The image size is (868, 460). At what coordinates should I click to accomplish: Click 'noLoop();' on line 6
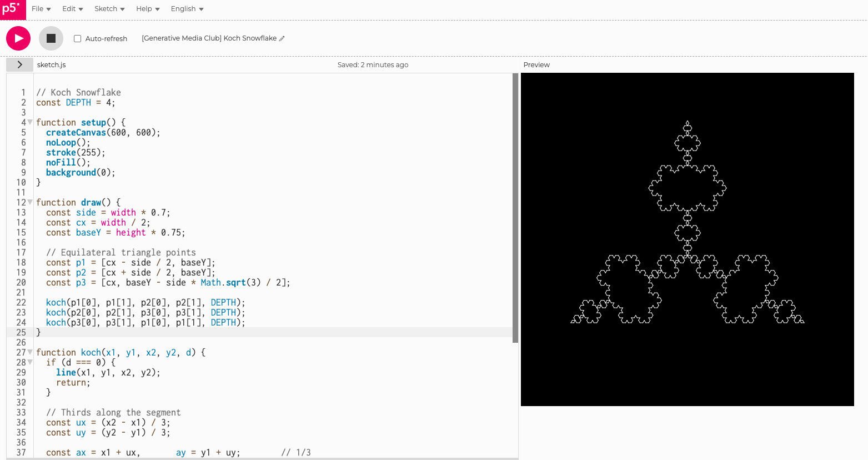coord(68,142)
